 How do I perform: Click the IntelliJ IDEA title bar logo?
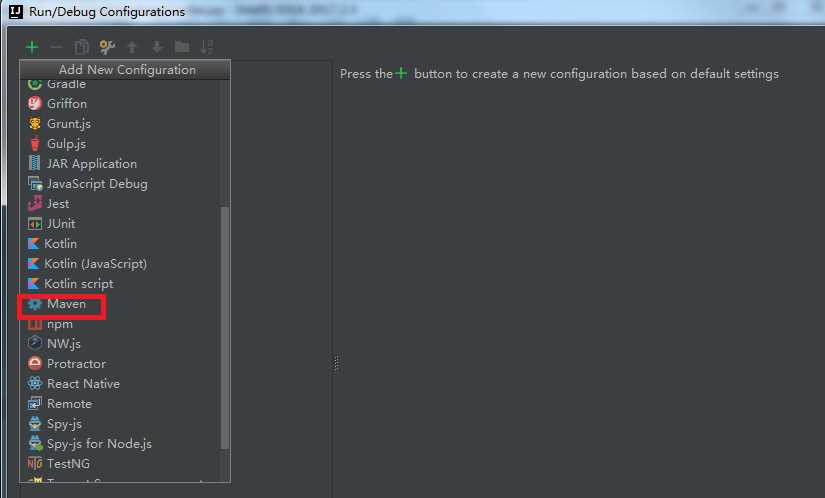[16, 11]
